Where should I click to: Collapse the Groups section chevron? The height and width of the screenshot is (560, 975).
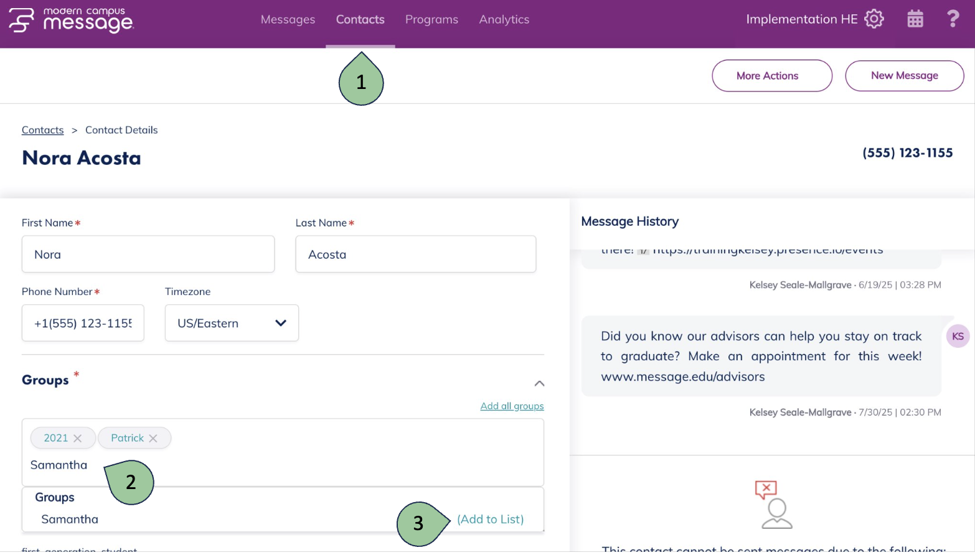click(539, 383)
